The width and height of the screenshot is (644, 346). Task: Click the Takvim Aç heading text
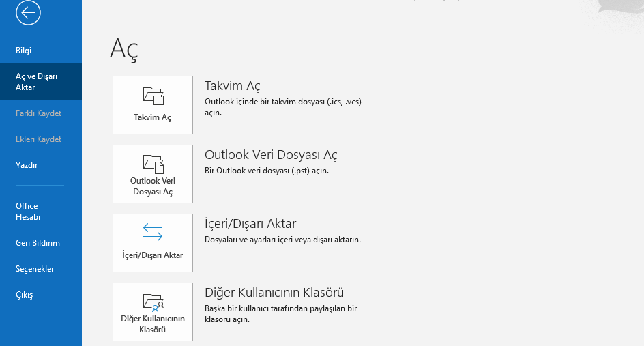233,86
